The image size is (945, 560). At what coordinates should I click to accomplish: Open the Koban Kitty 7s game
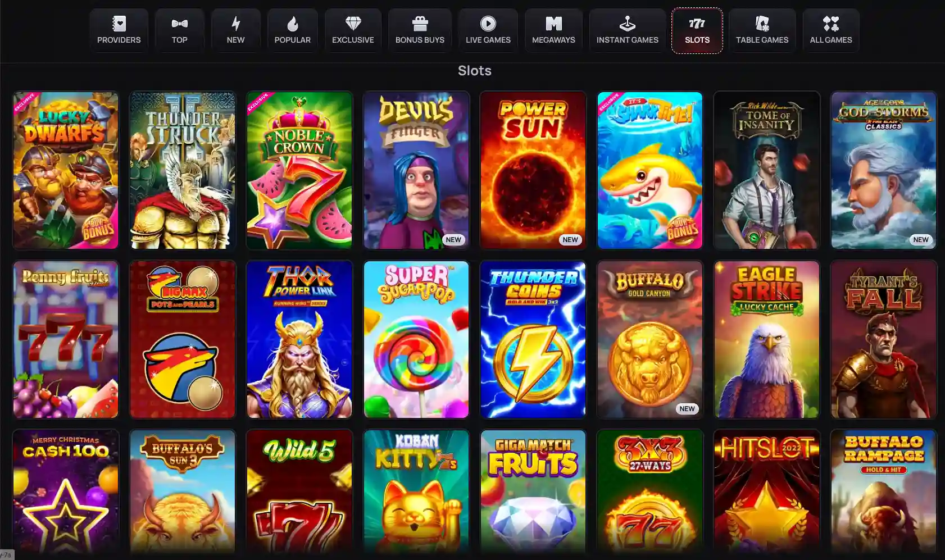416,491
